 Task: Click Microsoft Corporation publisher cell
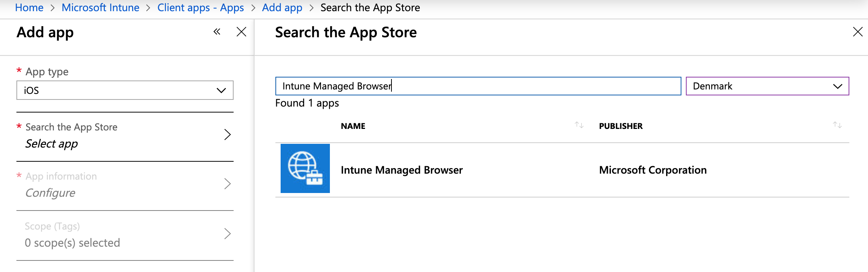(653, 170)
